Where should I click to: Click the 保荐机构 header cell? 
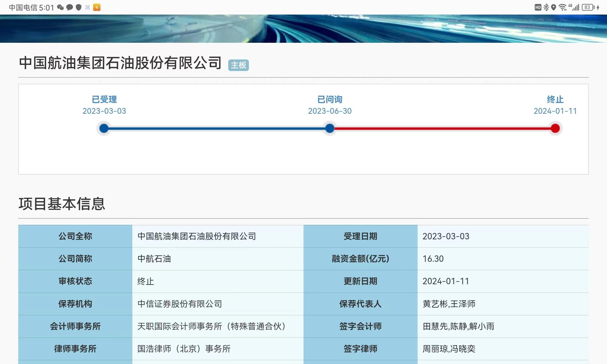(75, 304)
